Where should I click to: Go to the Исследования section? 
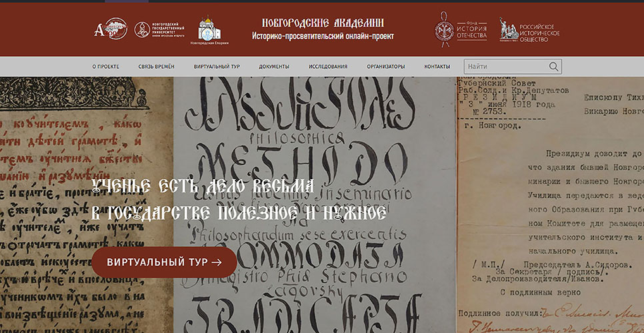pos(328,67)
